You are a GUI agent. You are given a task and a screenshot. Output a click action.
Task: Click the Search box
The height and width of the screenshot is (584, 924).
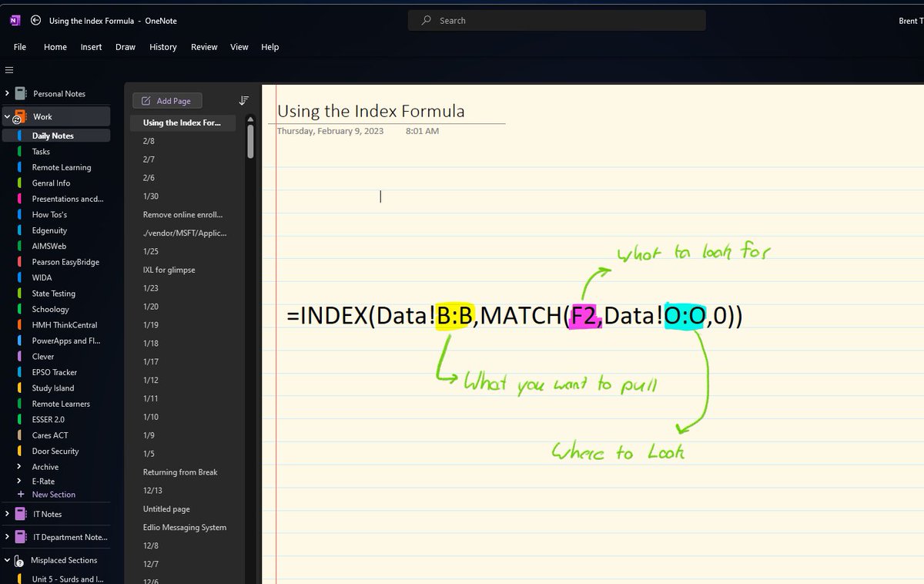(x=557, y=21)
